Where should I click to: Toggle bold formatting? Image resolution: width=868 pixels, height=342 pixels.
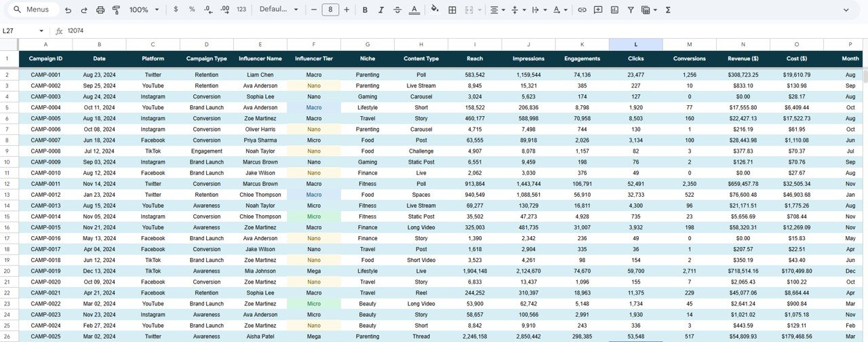pos(366,10)
